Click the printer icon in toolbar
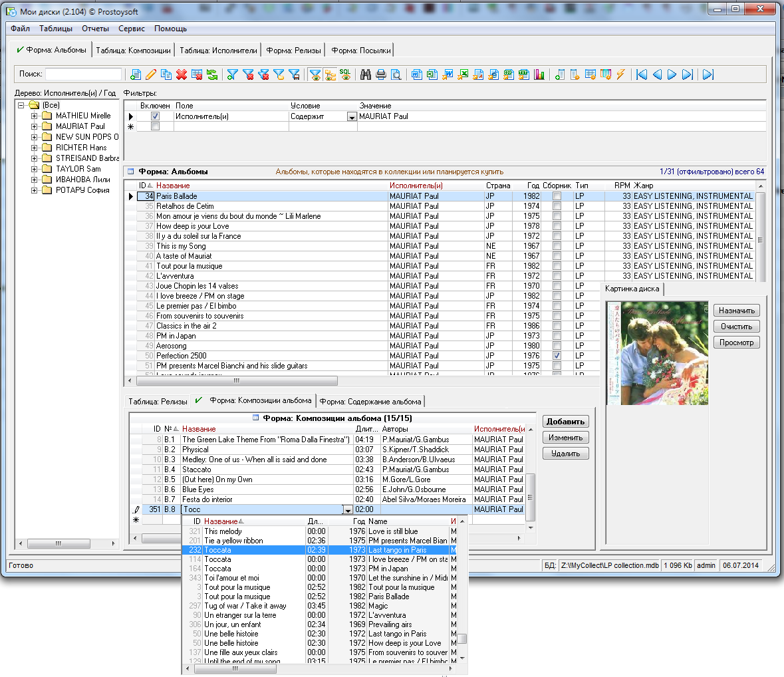Screen dimensions: 784x677 (380, 74)
